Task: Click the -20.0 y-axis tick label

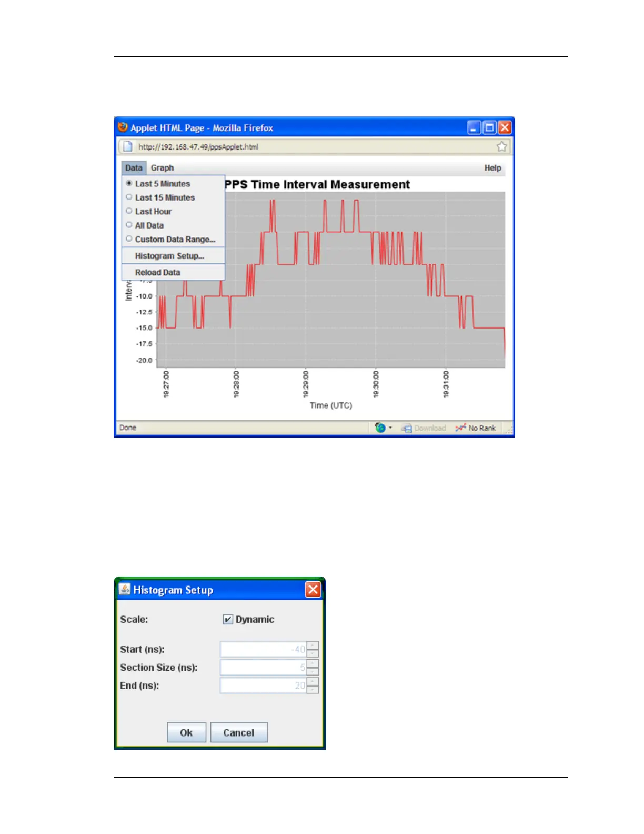Action: (144, 361)
